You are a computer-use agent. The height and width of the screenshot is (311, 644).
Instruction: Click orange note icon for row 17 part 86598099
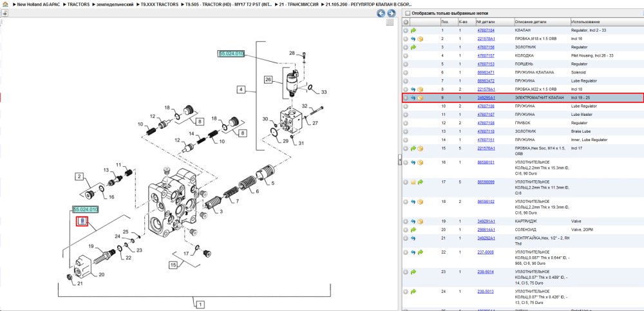[x=413, y=182]
